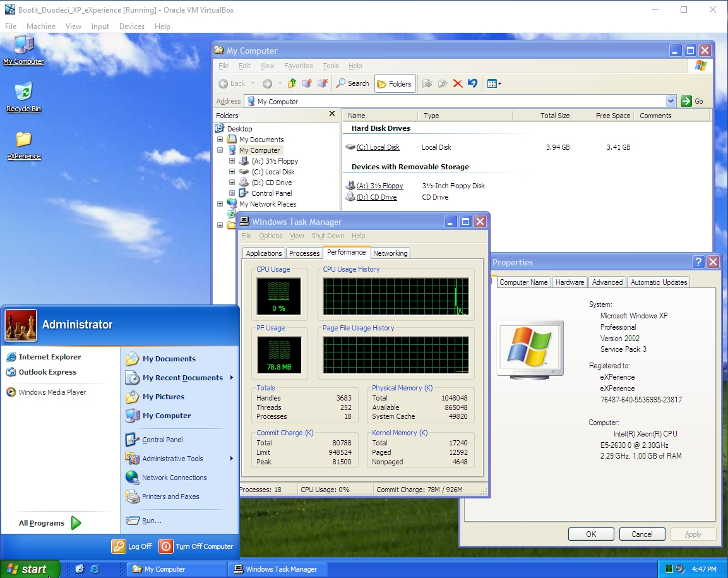The height and width of the screenshot is (578, 728).
Task: Click the eXPerience folder on the desktop
Action: 24,145
